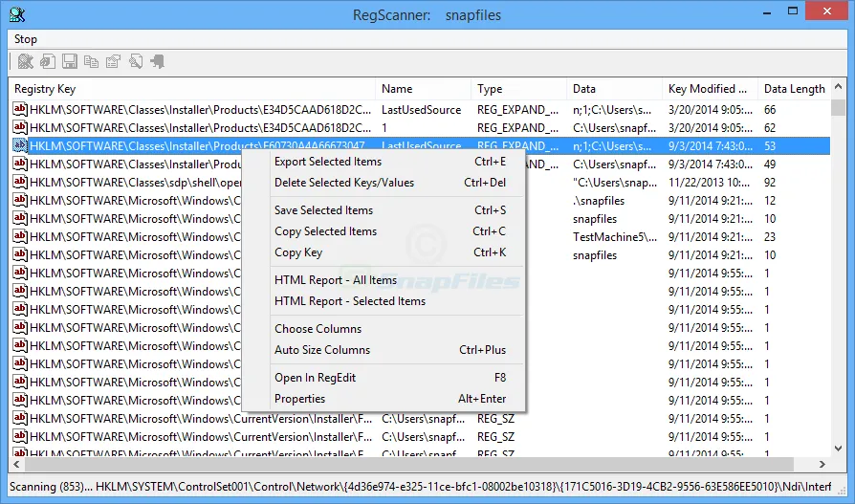
Task: Click the ab icon of the row with Data Length 49
Action: point(20,164)
